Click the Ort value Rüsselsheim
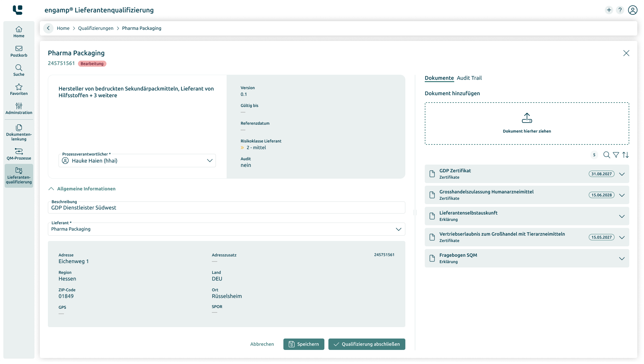Image resolution: width=644 pixels, height=364 pixels. [227, 297]
